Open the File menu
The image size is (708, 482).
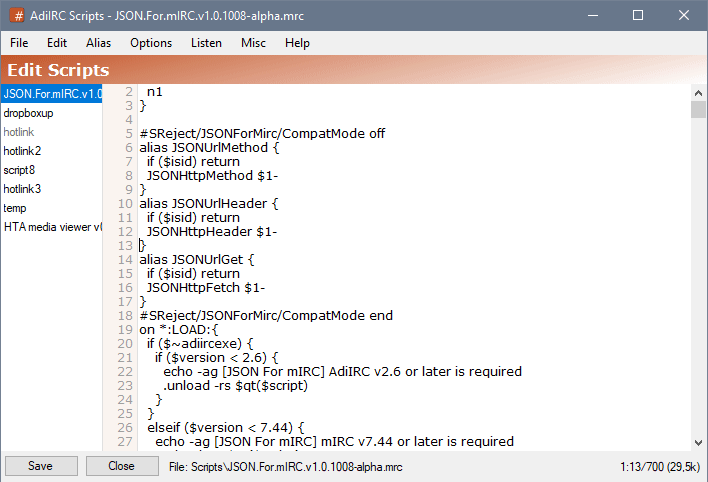pyautogui.click(x=19, y=43)
